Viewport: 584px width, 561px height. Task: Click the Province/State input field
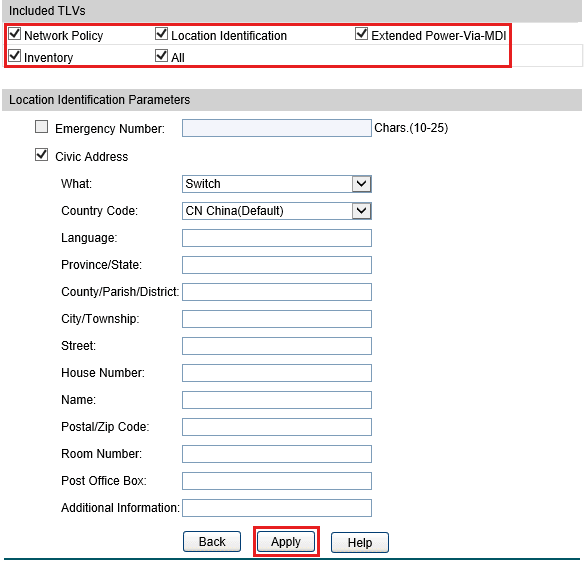(x=277, y=265)
